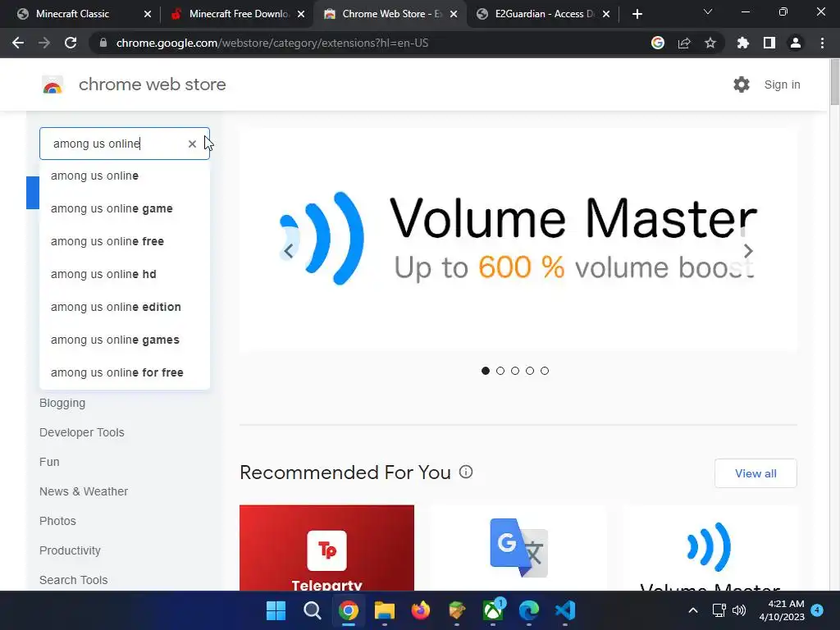Open File Explorer from taskbar

click(x=384, y=610)
